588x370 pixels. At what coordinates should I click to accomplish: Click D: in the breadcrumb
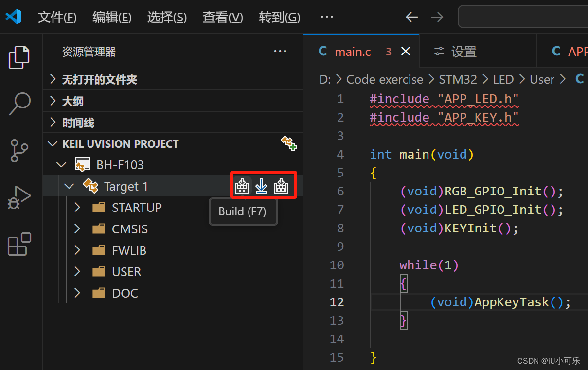point(325,79)
